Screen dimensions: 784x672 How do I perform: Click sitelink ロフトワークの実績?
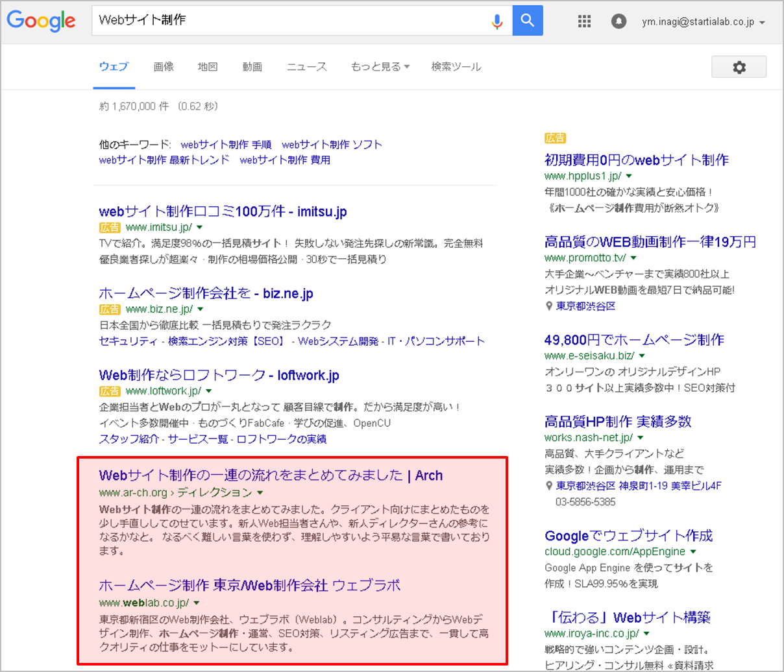[x=282, y=439]
